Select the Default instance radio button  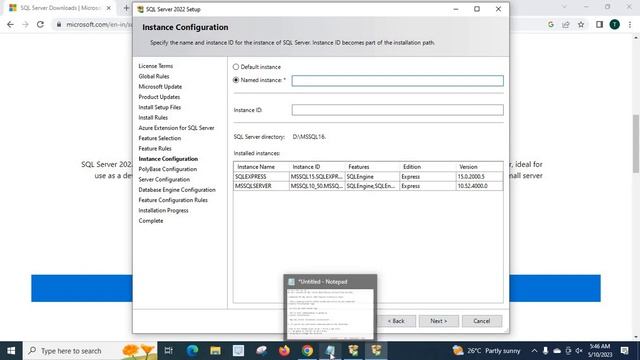tap(236, 67)
